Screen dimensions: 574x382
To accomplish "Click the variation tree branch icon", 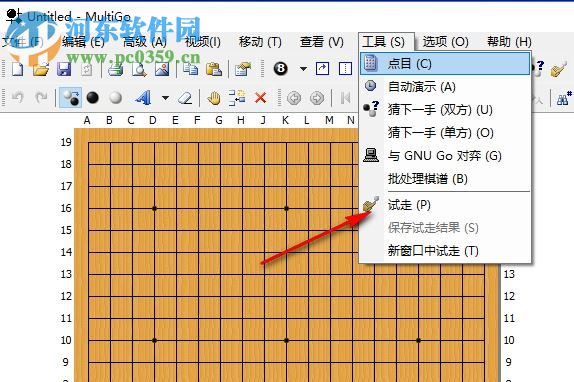I will pyautogui.click(x=237, y=98).
